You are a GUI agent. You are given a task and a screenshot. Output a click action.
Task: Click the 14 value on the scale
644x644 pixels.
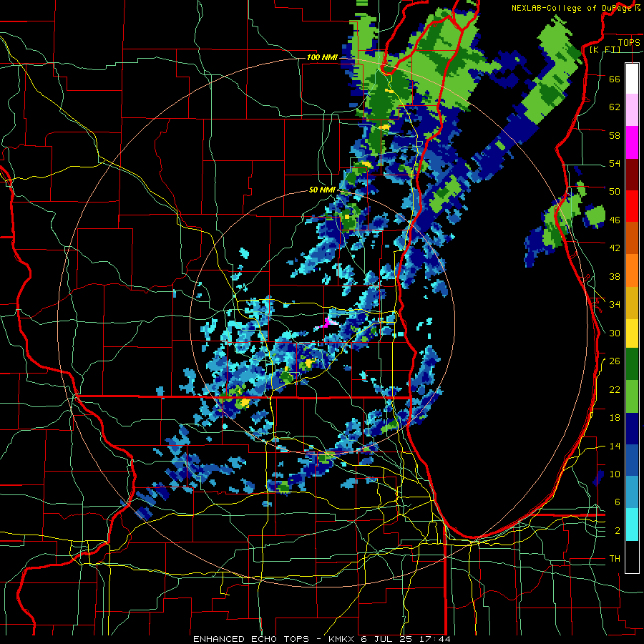(615, 446)
